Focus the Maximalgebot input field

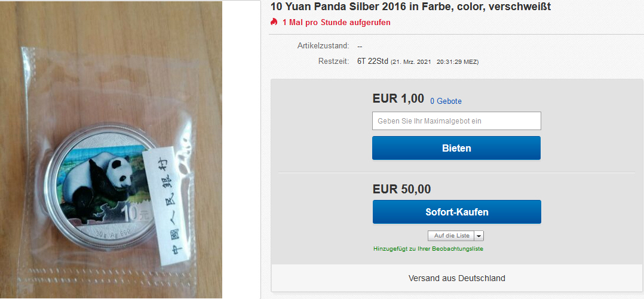456,121
